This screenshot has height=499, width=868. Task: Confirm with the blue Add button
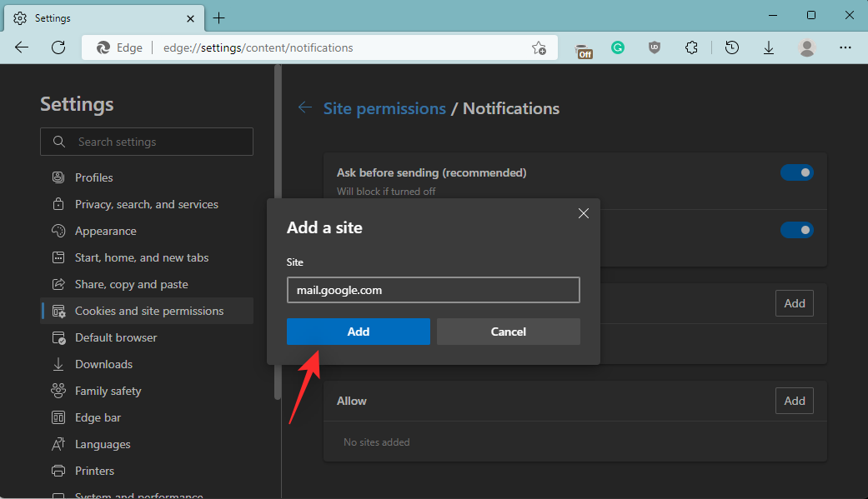tap(358, 332)
